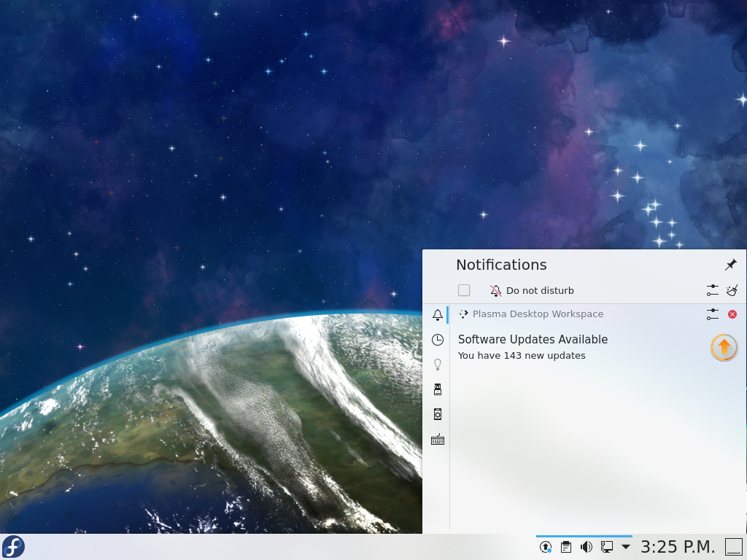Open the Vaults sidebar entry
This screenshot has height=560, width=747.
(x=438, y=414)
